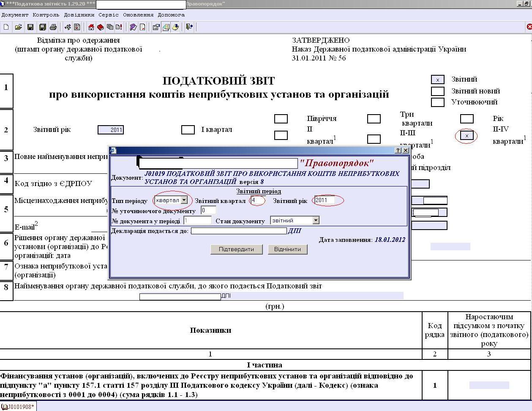Open the 'Сервіс' menu

tap(109, 15)
